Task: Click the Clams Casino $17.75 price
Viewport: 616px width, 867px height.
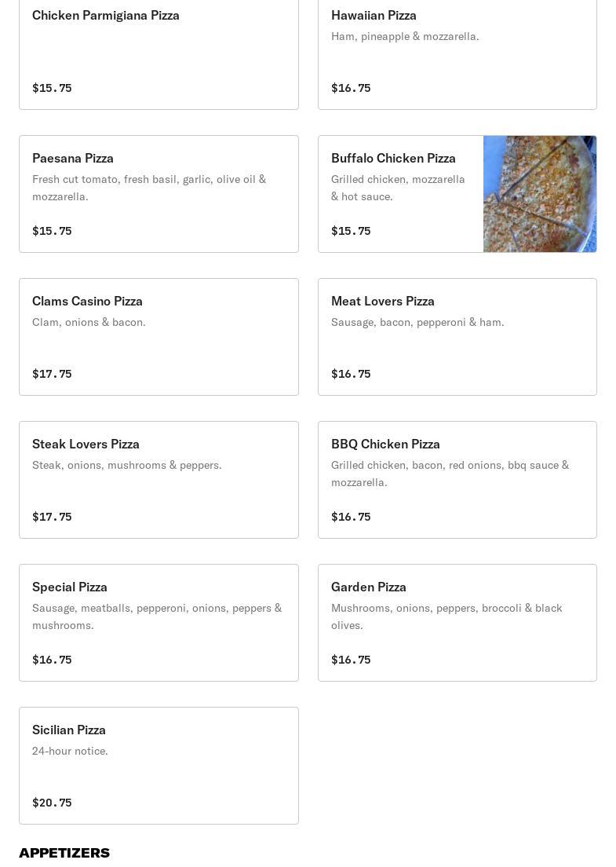Action: [52, 374]
